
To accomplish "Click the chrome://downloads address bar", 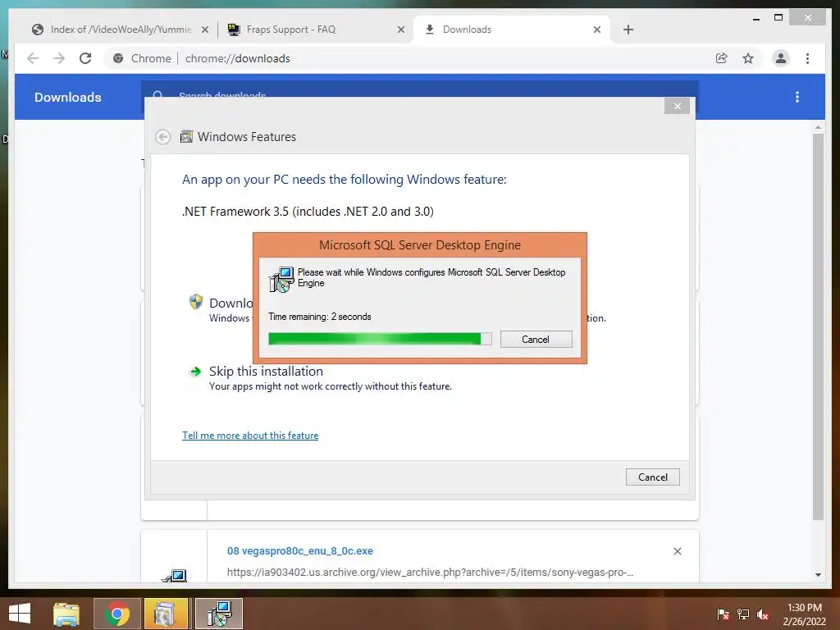I will (x=407, y=58).
